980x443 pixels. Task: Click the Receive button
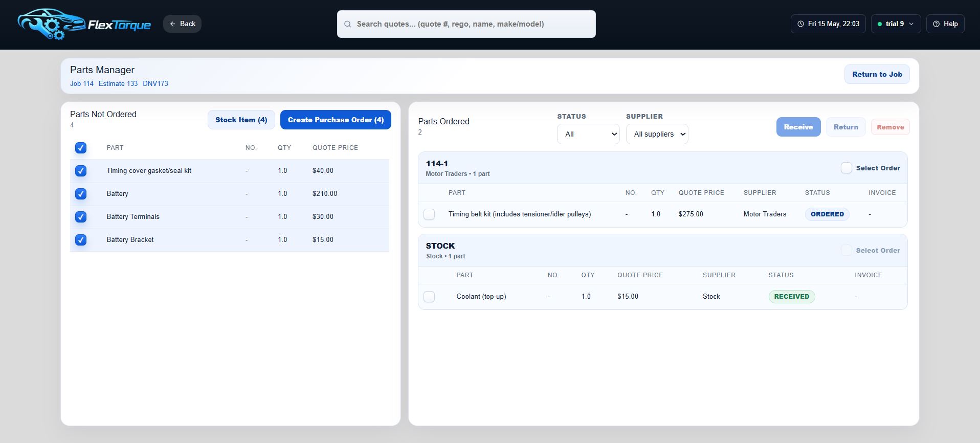pos(798,127)
